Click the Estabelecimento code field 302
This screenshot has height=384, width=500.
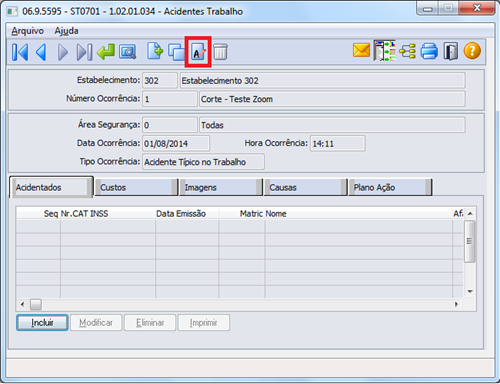160,81
